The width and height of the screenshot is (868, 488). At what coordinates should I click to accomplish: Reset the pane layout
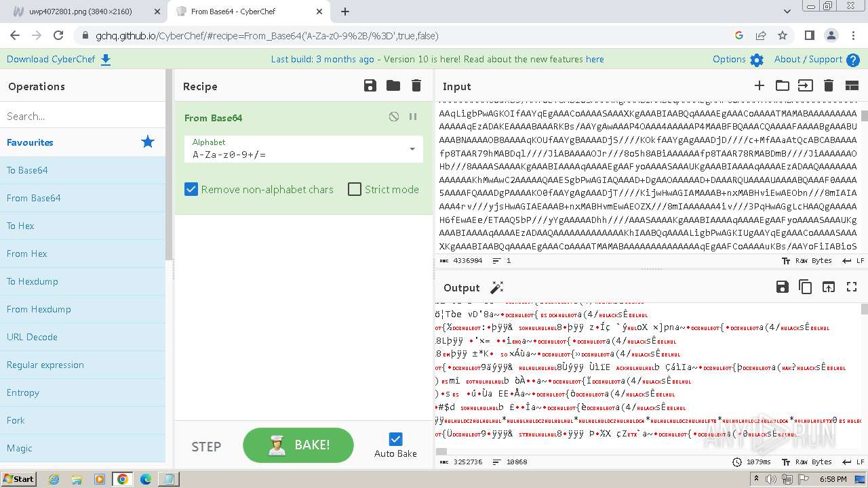point(852,85)
